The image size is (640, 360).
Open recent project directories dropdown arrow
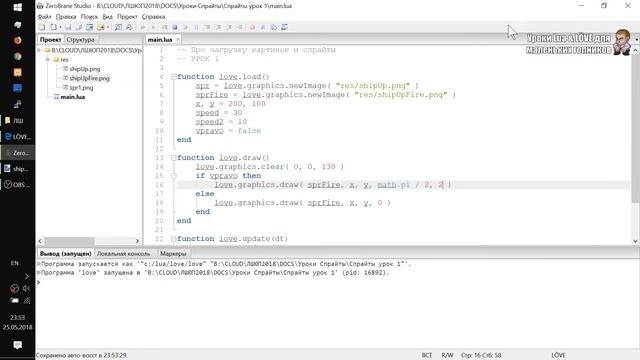108,27
